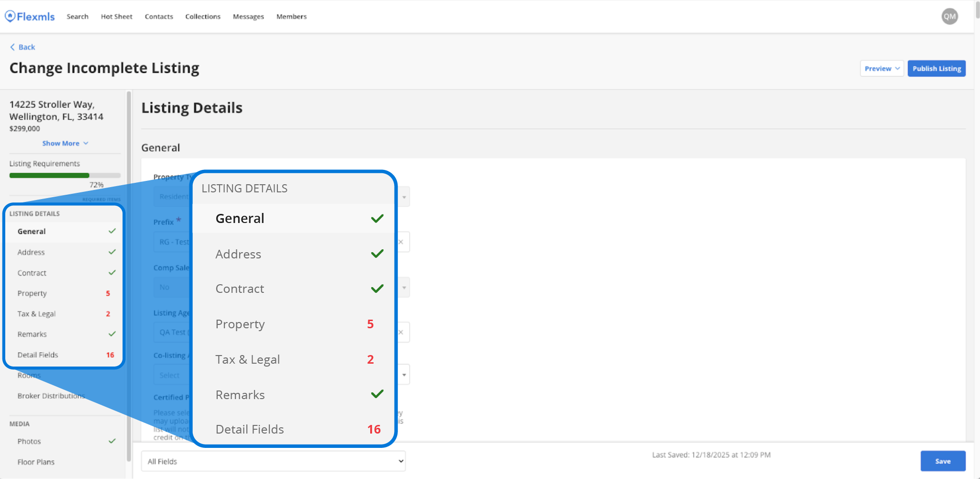
Task: Open the Remarks section in the sidebar
Action: click(x=64, y=334)
